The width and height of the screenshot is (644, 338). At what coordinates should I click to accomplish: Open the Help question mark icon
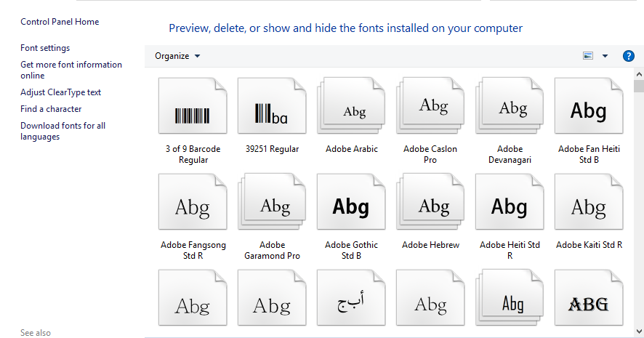[629, 56]
